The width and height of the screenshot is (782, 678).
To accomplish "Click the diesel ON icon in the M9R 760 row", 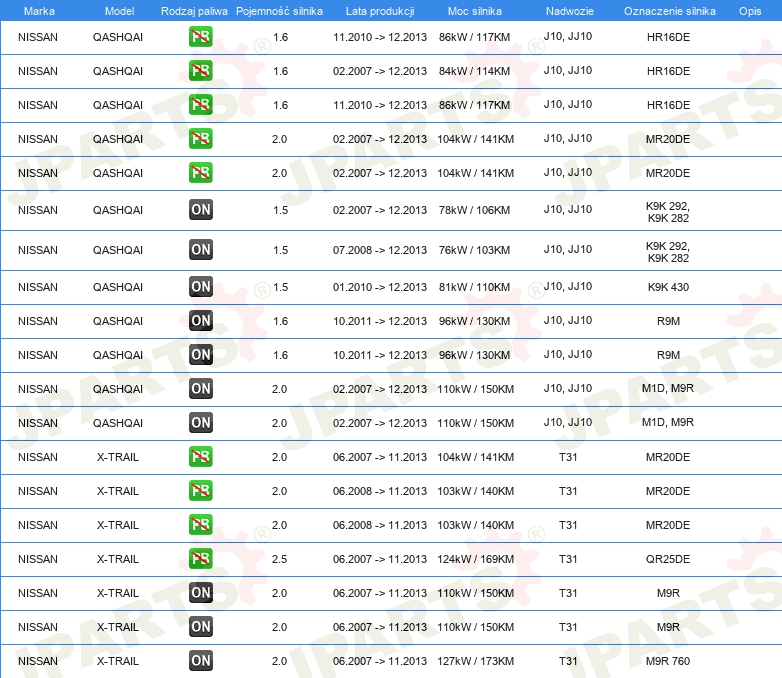I will pos(201,661).
